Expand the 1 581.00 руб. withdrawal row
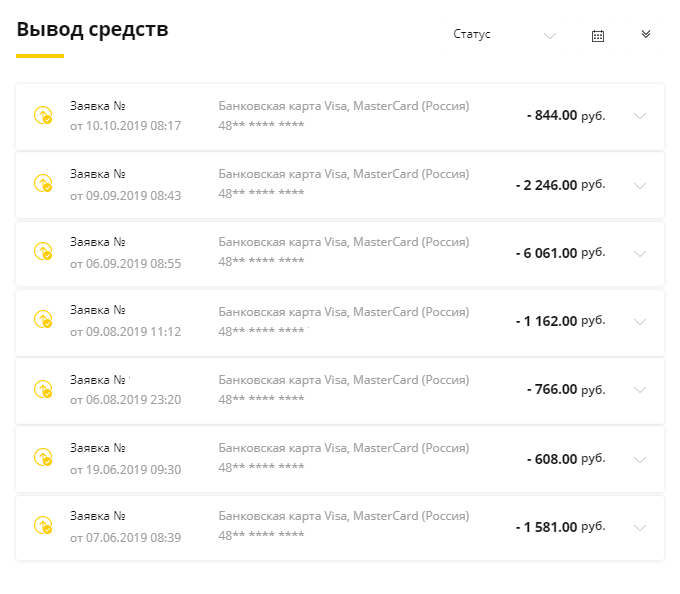Viewport: 680px width, 594px height. 640,528
